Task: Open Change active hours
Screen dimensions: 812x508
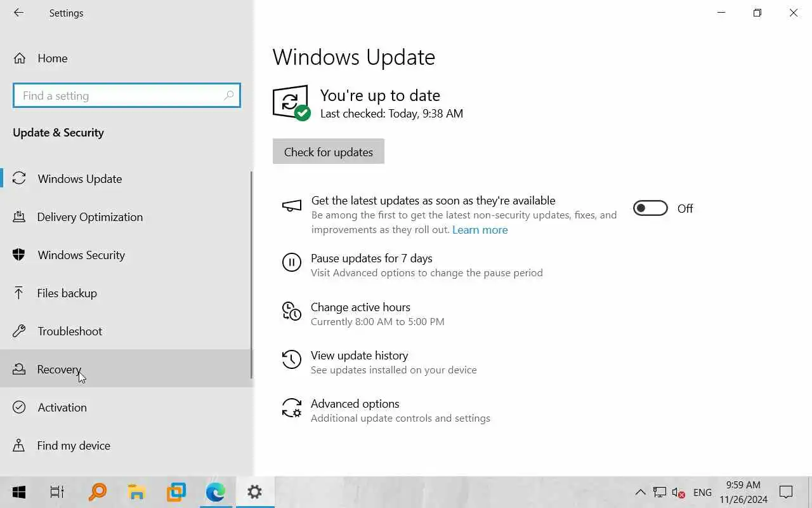Action: click(360, 307)
